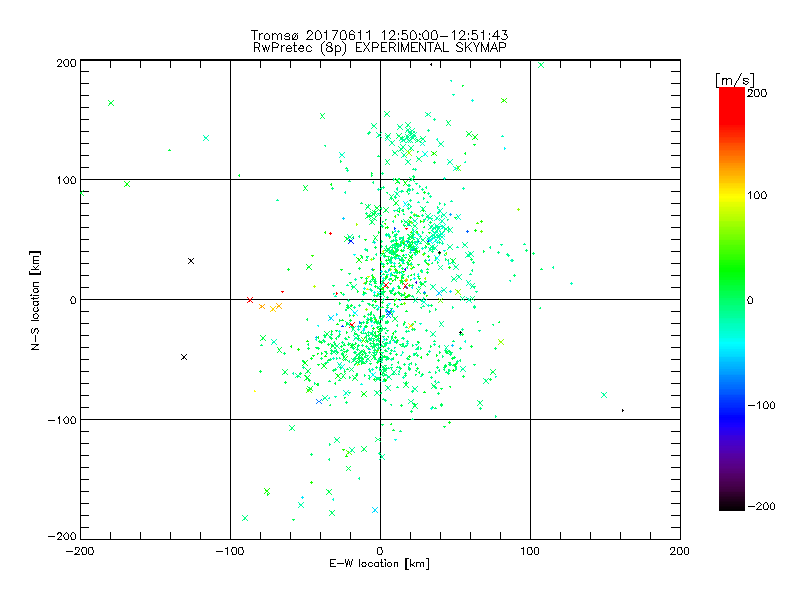Click the x-axis tick label '100'

(530, 551)
